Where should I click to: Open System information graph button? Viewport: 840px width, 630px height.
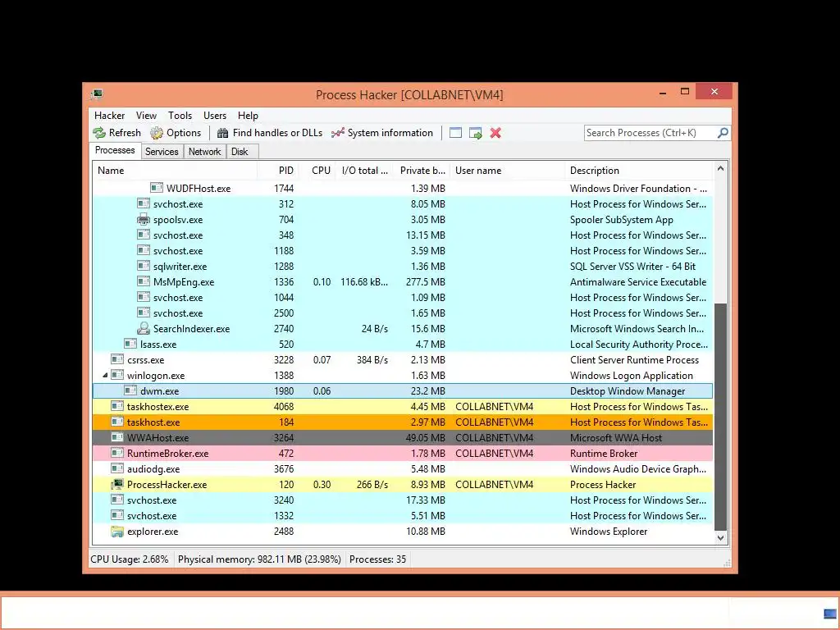point(382,133)
